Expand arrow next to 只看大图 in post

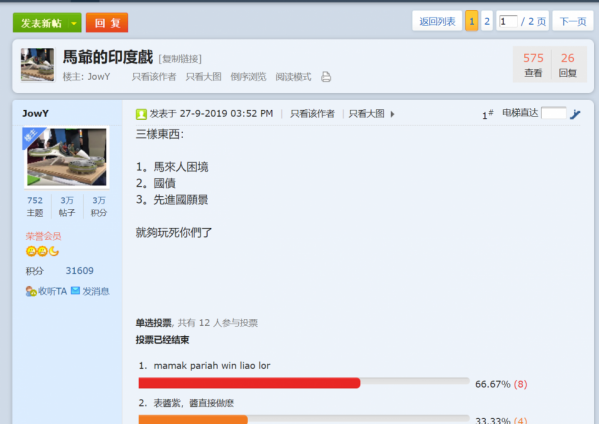tap(392, 114)
